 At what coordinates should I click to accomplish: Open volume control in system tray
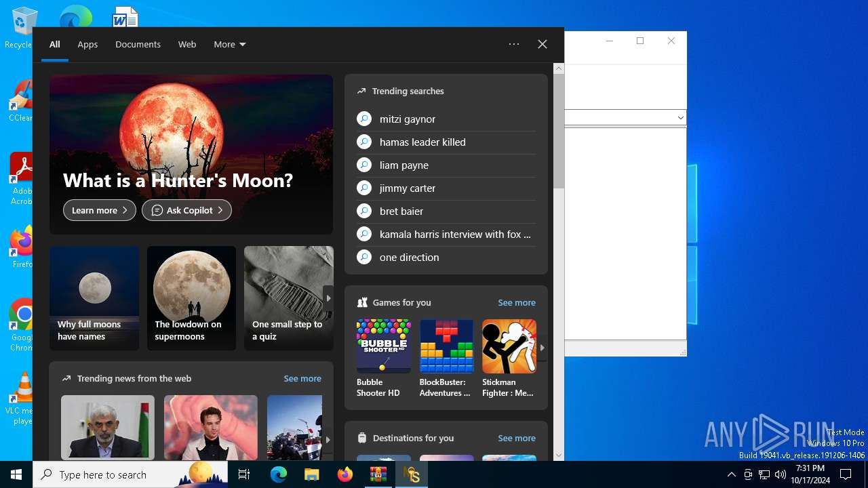click(781, 474)
